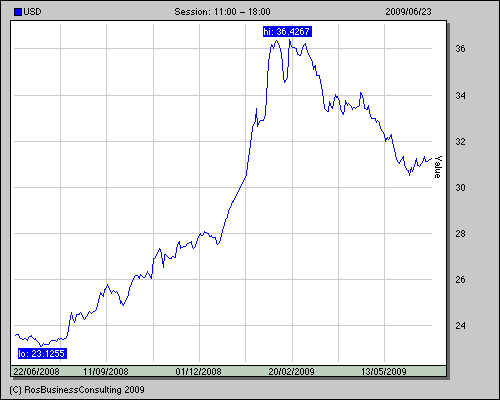The height and width of the screenshot is (400, 500).
Task: Click the vertical Value axis title
Action: coord(438,167)
